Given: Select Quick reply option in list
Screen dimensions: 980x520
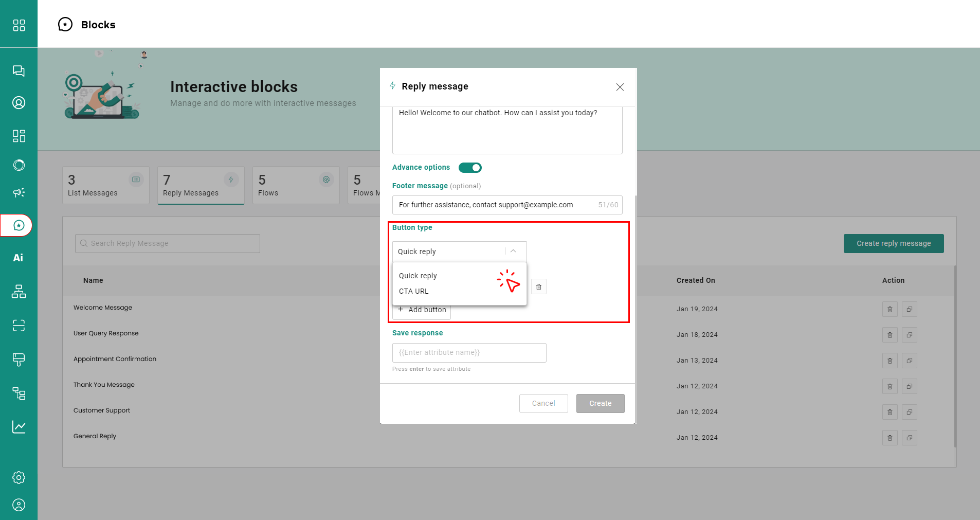Looking at the screenshot, I should pyautogui.click(x=418, y=276).
